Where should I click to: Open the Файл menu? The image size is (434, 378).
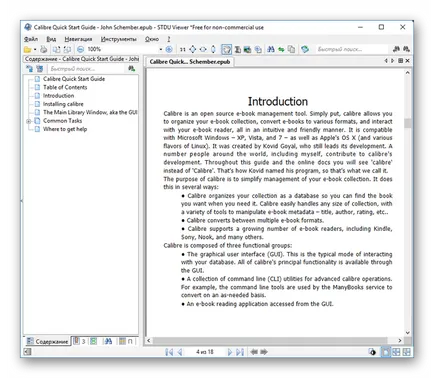point(31,39)
